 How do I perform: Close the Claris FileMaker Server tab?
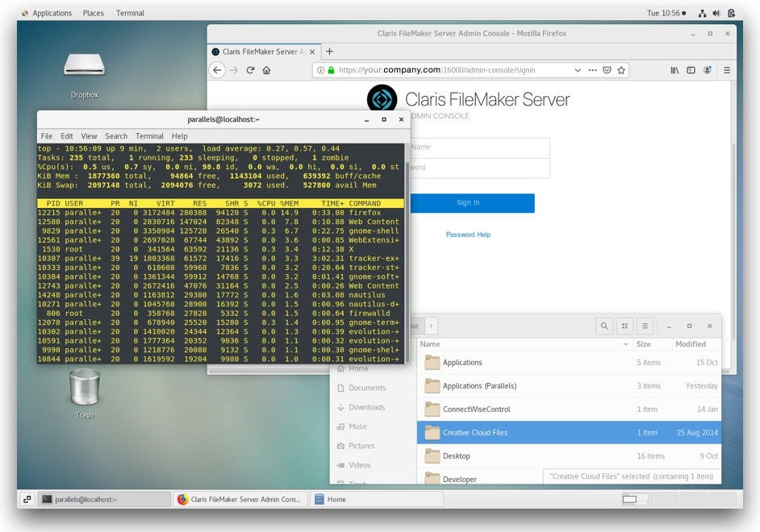tap(312, 52)
